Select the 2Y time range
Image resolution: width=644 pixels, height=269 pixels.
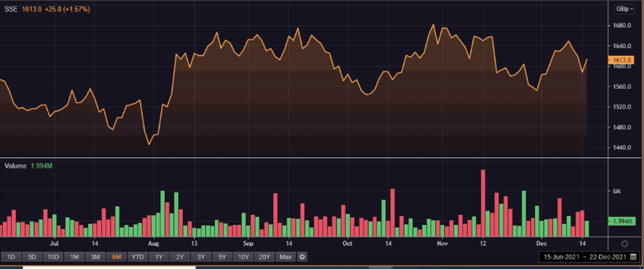point(180,257)
